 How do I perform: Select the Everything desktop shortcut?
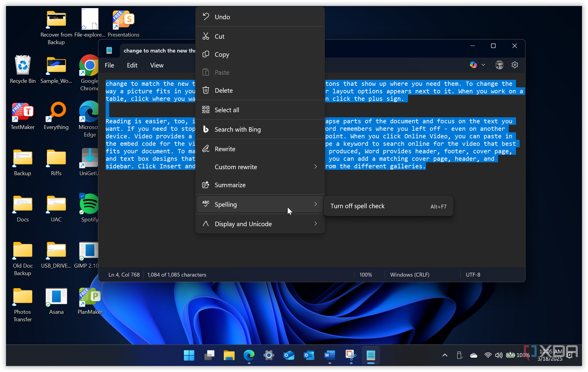(56, 116)
